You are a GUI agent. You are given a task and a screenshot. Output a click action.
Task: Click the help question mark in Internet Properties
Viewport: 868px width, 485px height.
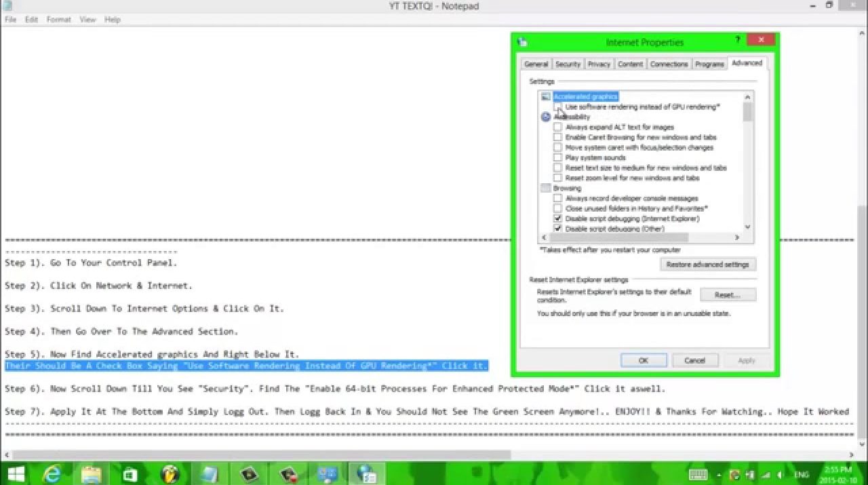737,41
